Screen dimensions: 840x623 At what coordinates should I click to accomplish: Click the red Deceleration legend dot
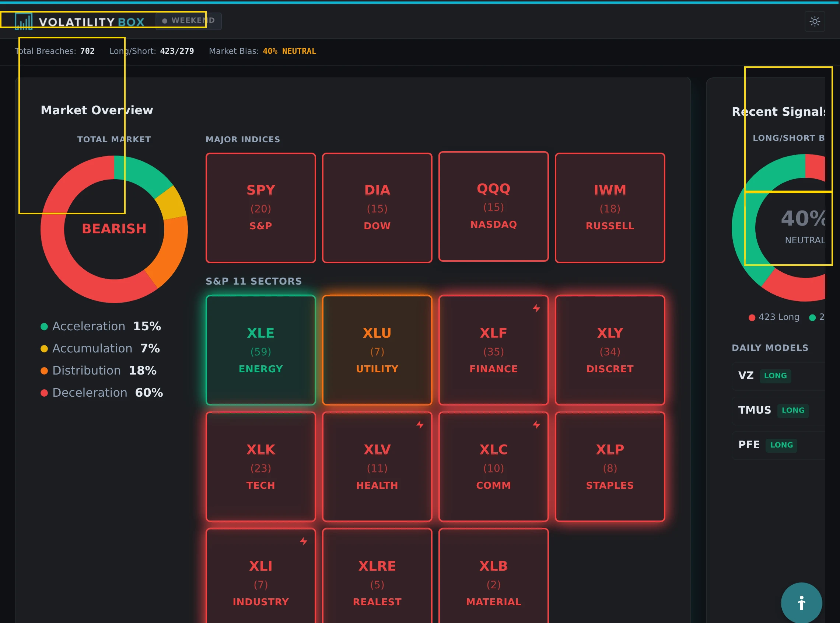click(x=44, y=393)
